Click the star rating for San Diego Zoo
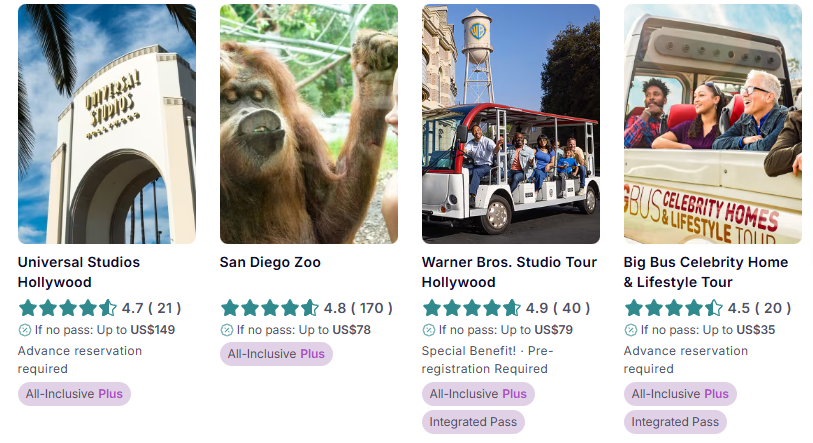This screenshot has height=443, width=813. 270,308
